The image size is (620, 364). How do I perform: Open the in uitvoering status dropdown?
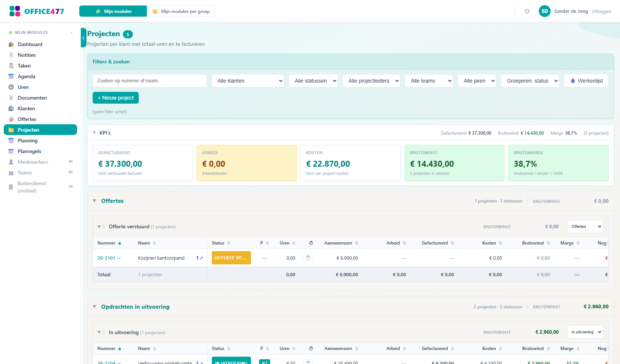(x=585, y=332)
